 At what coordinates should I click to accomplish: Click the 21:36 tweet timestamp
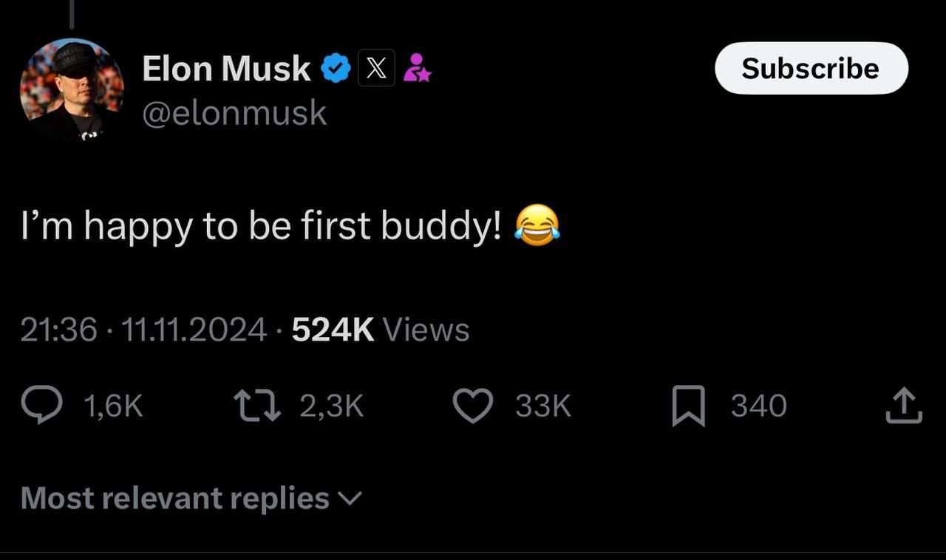58,329
